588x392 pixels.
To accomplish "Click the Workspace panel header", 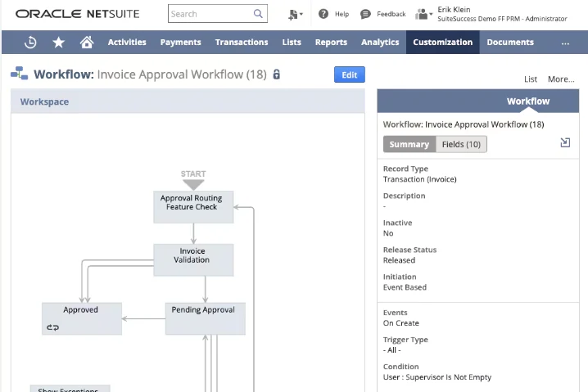I will coord(188,101).
